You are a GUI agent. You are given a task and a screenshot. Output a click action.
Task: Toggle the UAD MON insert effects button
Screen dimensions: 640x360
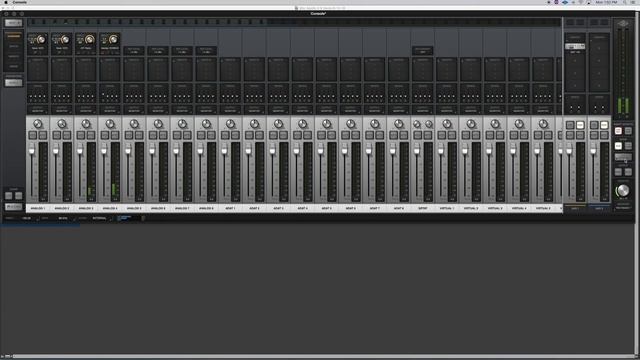point(628,131)
